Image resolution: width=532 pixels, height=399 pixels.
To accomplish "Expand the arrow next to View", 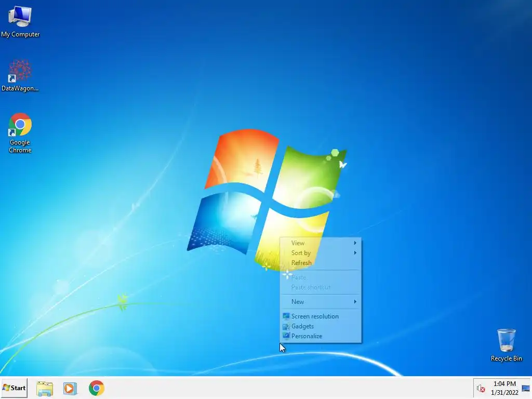I will pos(355,243).
